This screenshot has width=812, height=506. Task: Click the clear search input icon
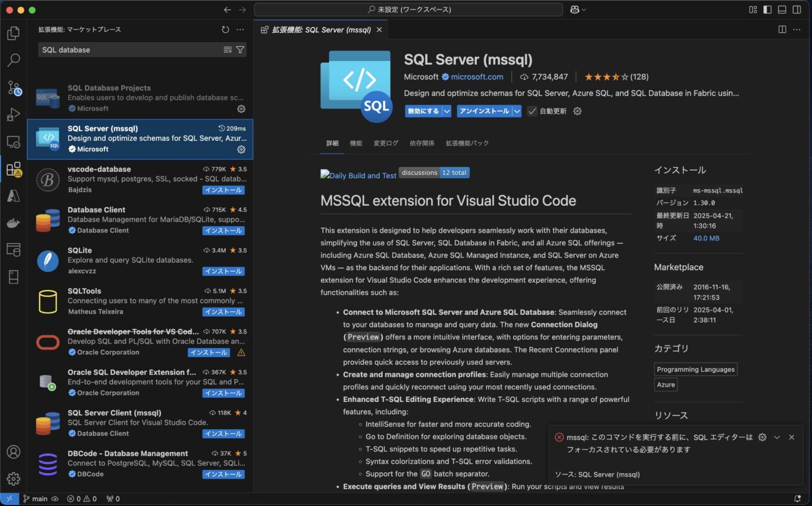pos(227,49)
